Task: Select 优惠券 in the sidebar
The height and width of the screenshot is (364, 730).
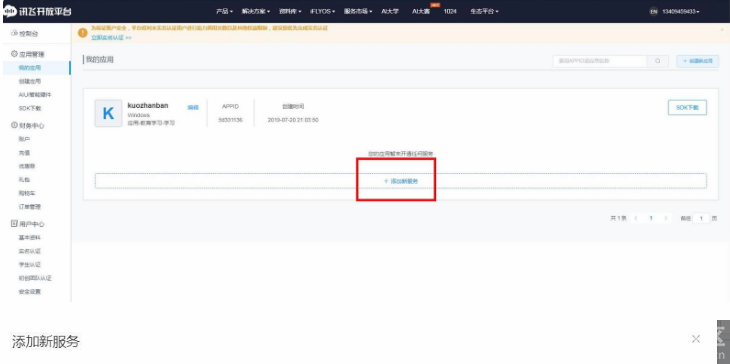Action: coord(27,166)
